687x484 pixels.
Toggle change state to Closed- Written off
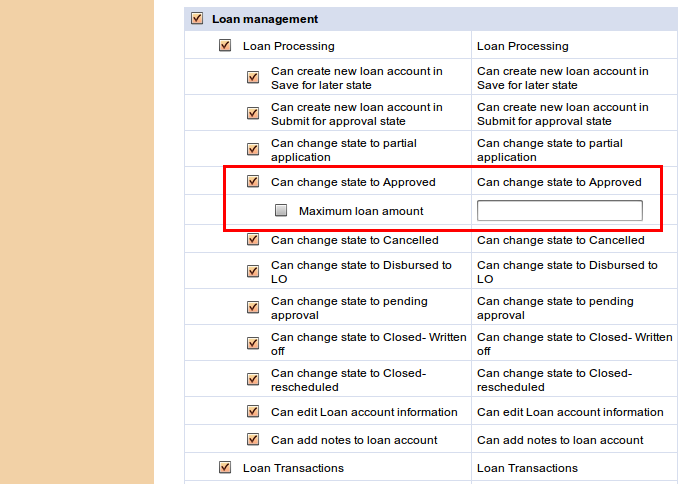(x=253, y=344)
